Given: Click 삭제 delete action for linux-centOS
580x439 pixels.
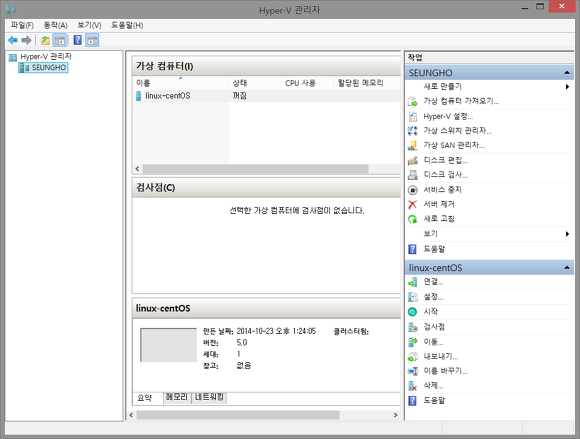Looking at the screenshot, I should click(433, 386).
